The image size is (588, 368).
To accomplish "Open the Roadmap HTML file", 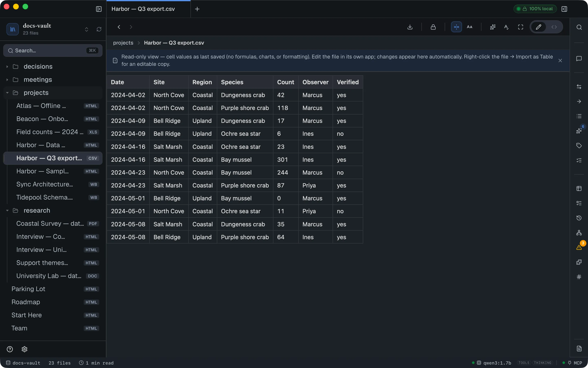I will tap(53, 302).
